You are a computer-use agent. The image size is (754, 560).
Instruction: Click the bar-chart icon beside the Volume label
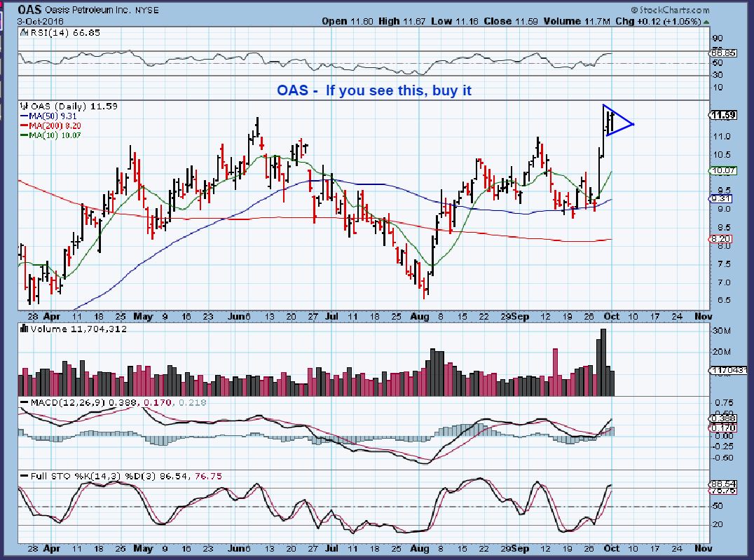[25, 329]
